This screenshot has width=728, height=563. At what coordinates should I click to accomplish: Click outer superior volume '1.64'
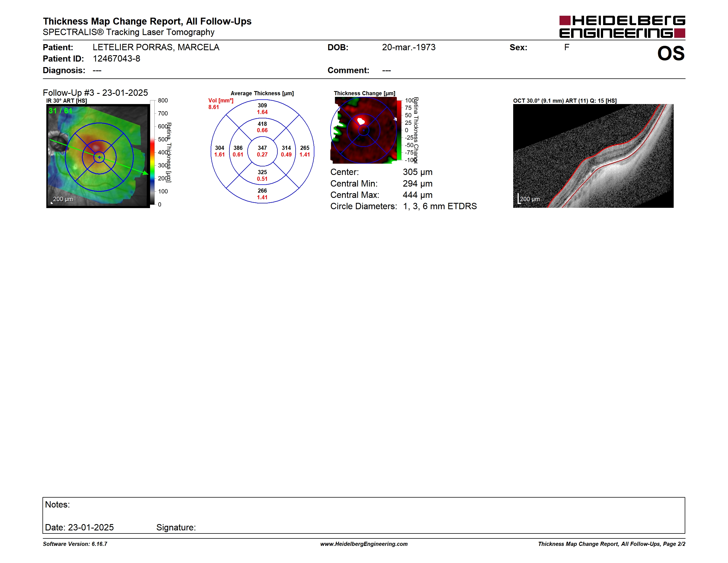pyautogui.click(x=262, y=112)
